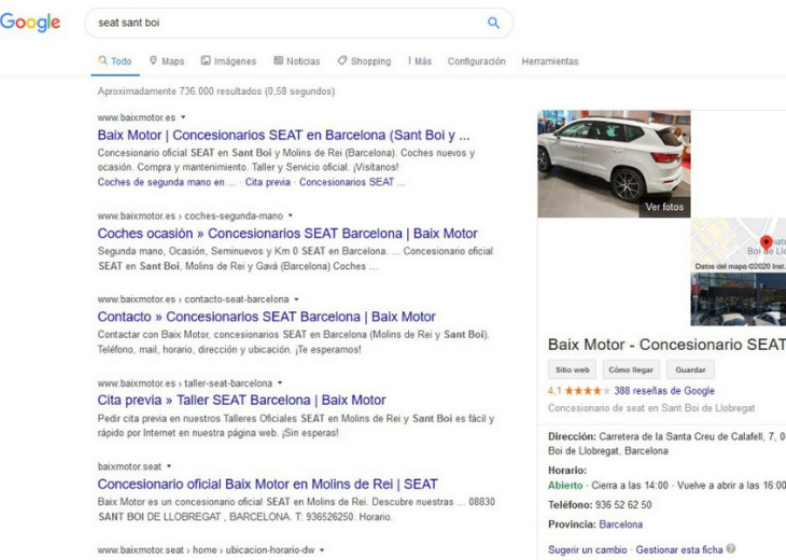The image size is (786, 560).
Task: Open result 'Coches ocasión » Concesionarios SEAT Barcelona'
Action: coord(287,234)
